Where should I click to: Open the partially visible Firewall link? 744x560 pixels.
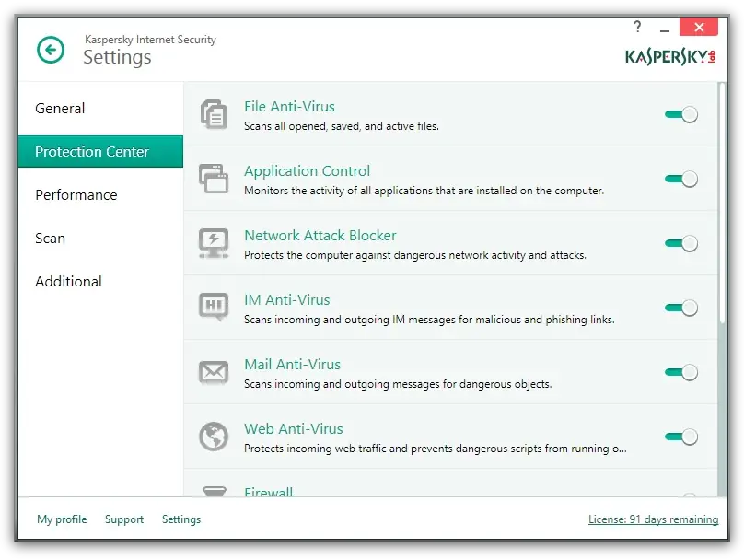269,492
